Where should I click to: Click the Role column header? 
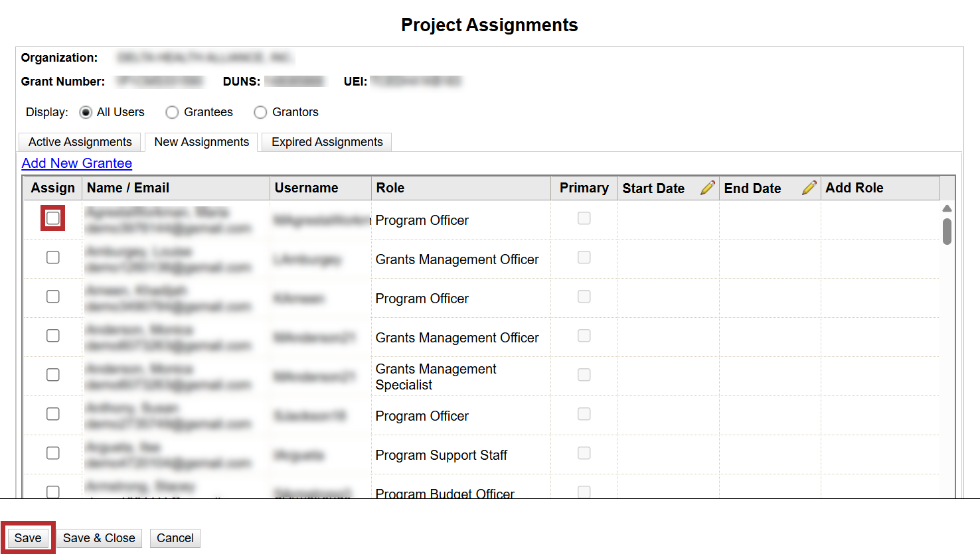pos(390,188)
